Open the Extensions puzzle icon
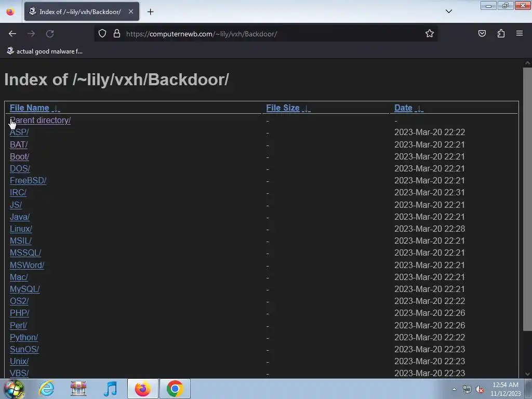Viewport: 532px width, 399px height. point(501,34)
